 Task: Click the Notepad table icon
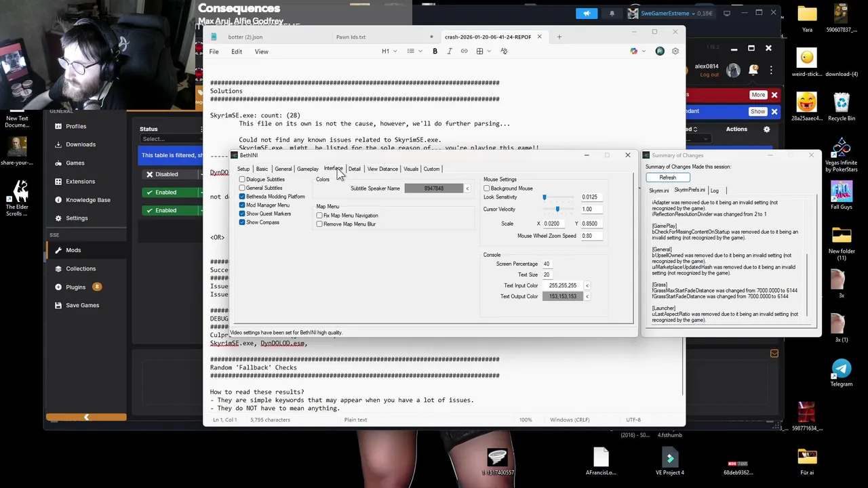click(479, 52)
